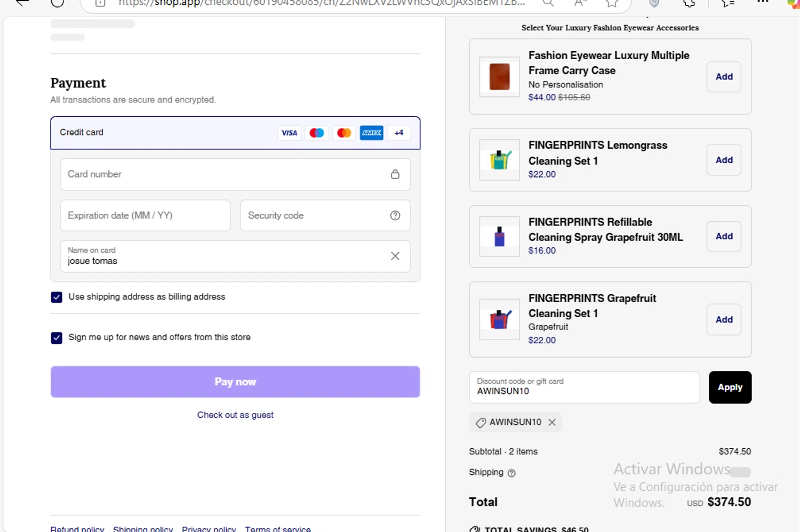Uncheck Use shipping address as billing address

(57, 297)
